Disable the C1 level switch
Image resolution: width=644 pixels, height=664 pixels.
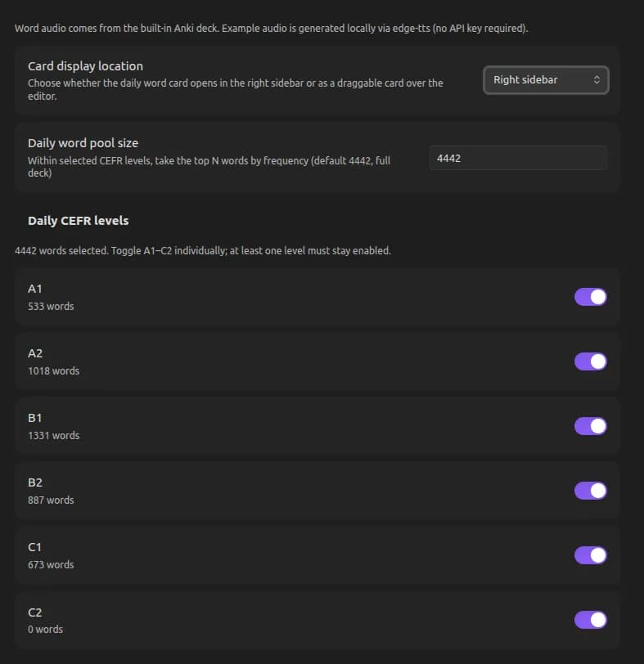pyautogui.click(x=590, y=555)
